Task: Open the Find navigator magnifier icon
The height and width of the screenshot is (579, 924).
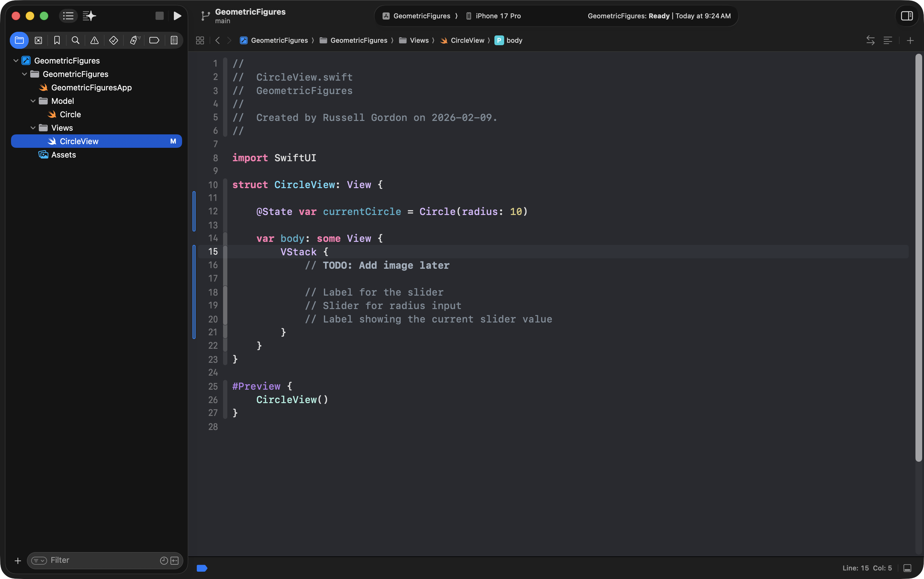Action: [x=75, y=40]
